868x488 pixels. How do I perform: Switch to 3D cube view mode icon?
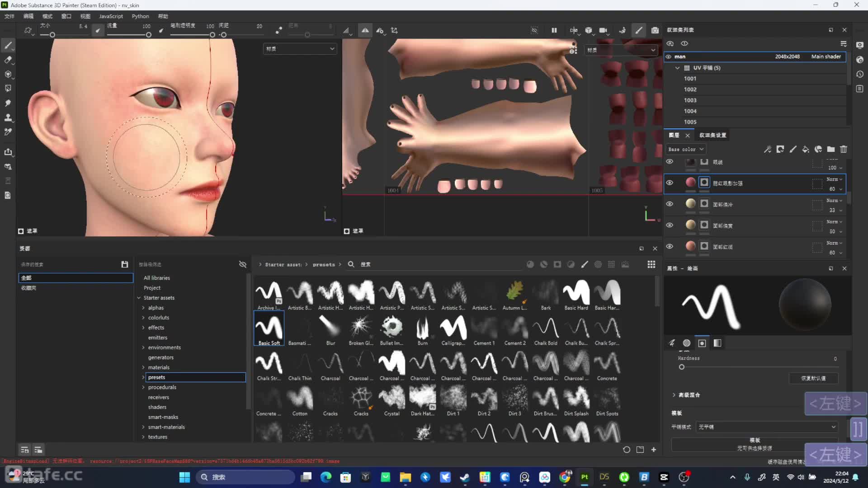click(589, 30)
